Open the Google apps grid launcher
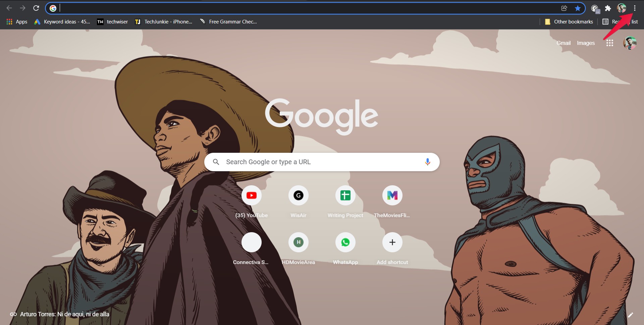644x325 pixels. coord(610,43)
